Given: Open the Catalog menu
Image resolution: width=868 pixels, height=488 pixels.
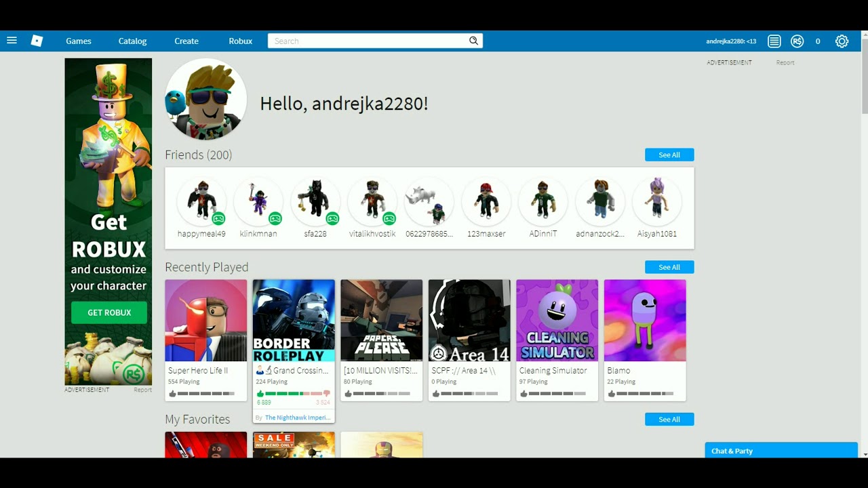Looking at the screenshot, I should pos(132,41).
